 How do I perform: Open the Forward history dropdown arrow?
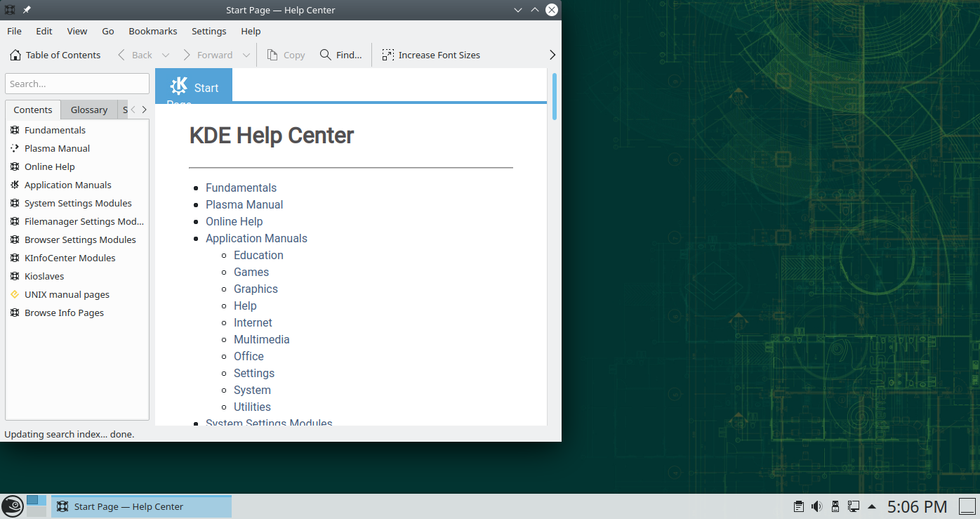(x=246, y=55)
